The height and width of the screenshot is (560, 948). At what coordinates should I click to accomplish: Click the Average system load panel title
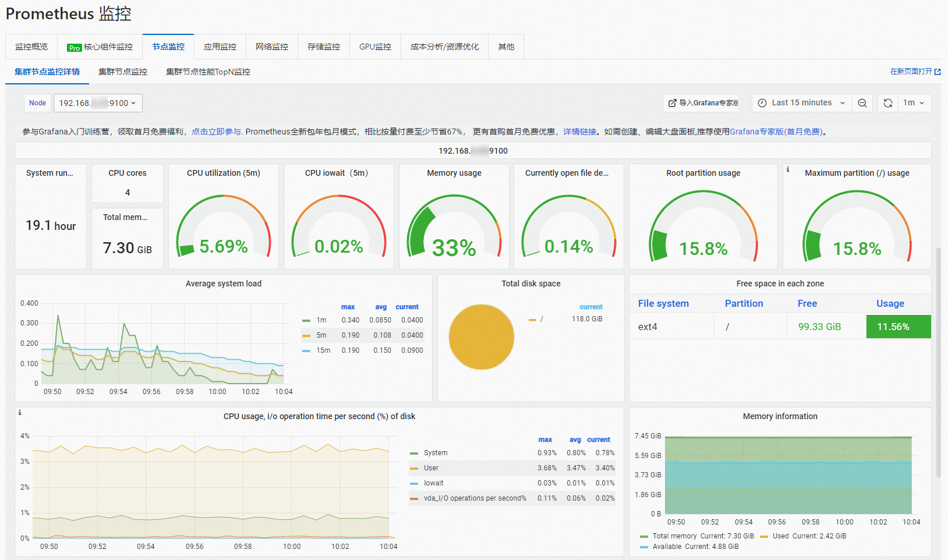[x=224, y=283]
